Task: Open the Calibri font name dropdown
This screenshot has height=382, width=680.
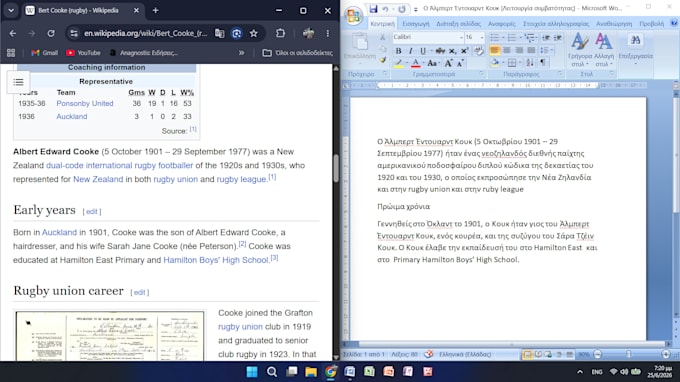Action: click(x=461, y=38)
